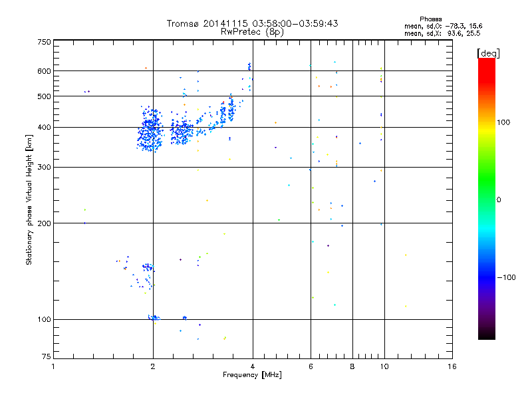The height and width of the screenshot is (399, 532).
Task: Click the small blue cluster at 2 MHz, 100 km
Action: point(154,318)
